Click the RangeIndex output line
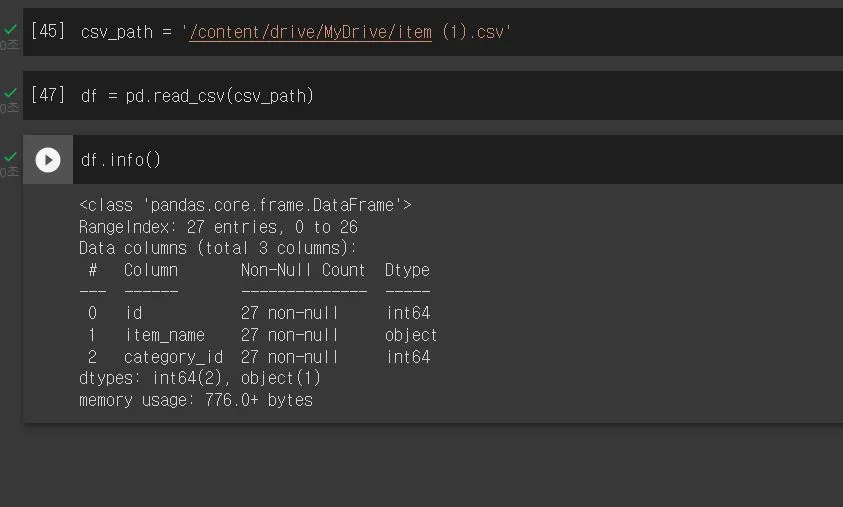The width and height of the screenshot is (843, 507). (x=218, y=227)
